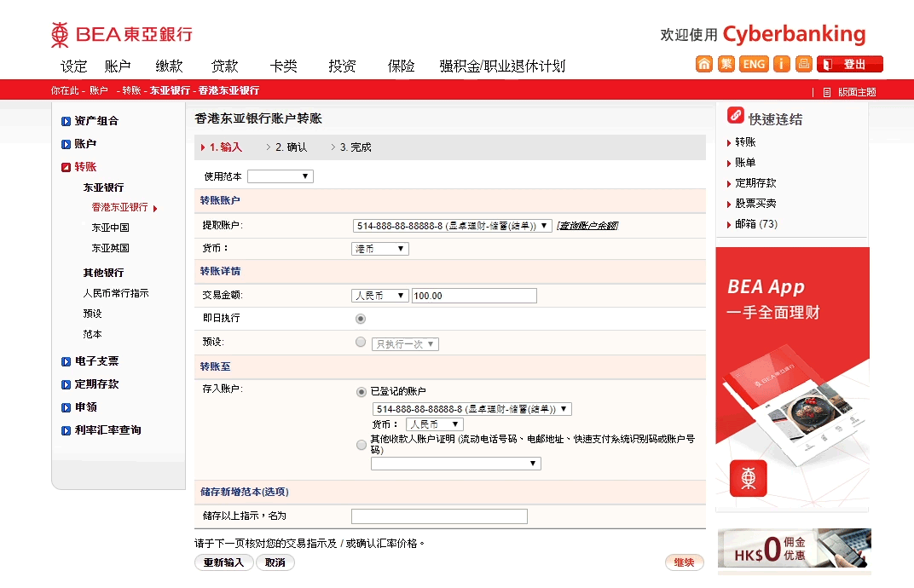Open the 账户 top menu
914x588 pixels.
pos(118,66)
